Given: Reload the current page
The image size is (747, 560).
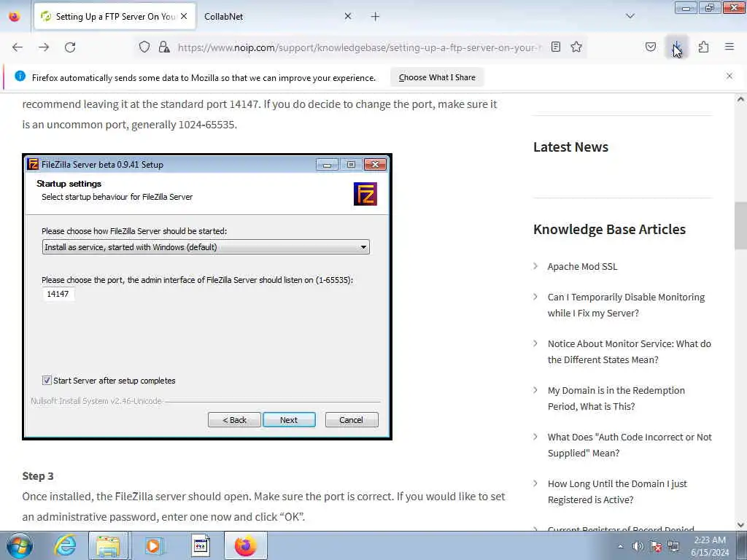Looking at the screenshot, I should tap(70, 47).
